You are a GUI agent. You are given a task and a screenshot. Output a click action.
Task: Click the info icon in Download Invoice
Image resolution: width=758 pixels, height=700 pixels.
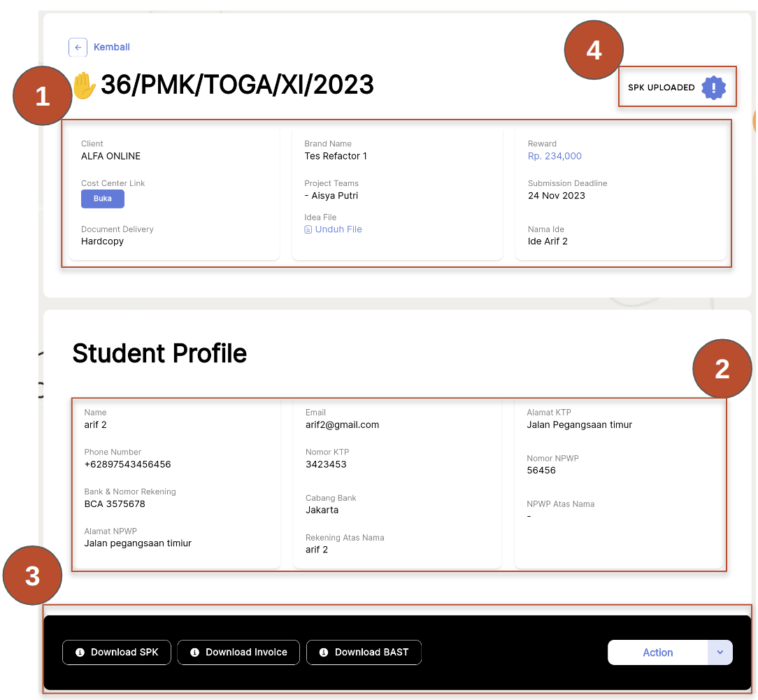coord(194,652)
